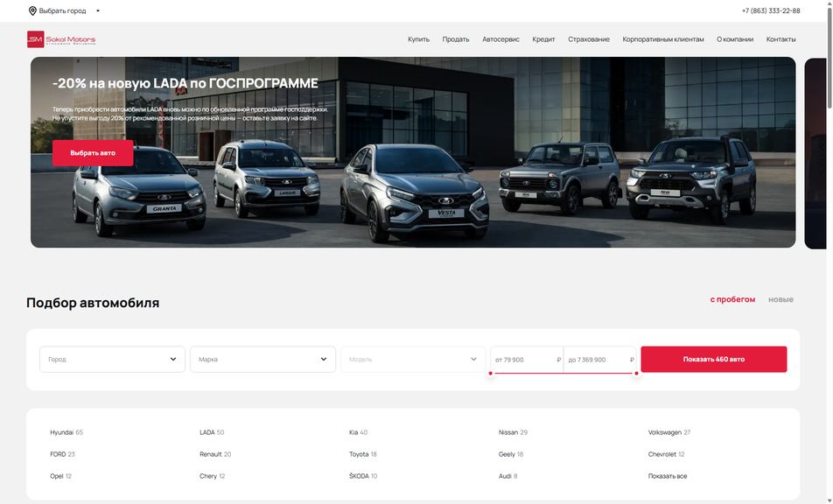833x504 pixels.
Task: Open the city selector dropdown arrow
Action: 98,10
